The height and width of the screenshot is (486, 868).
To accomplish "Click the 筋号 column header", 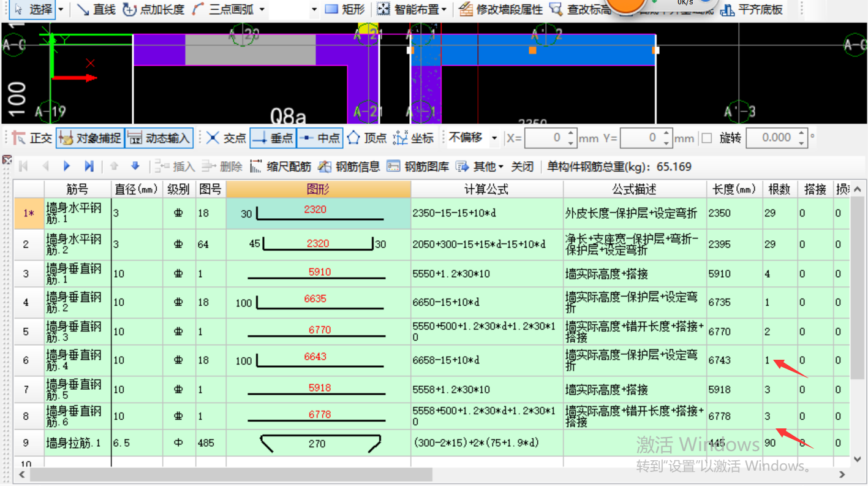I will point(77,189).
